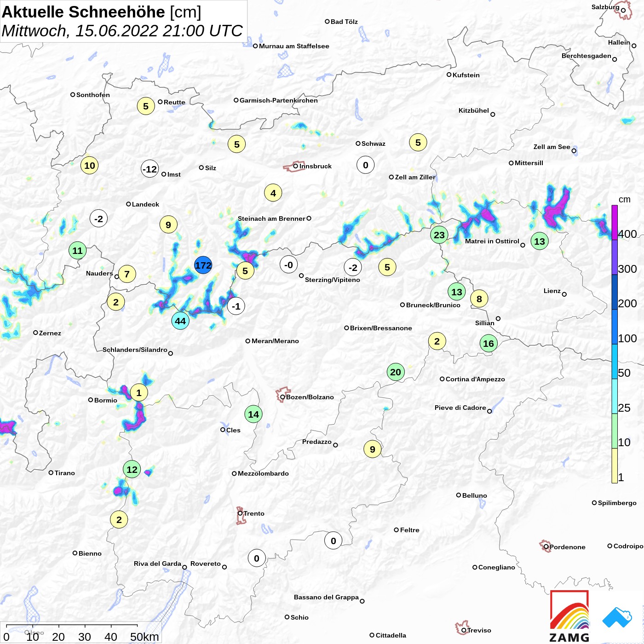
Task: Click the yellow 1 marker near Bormio
Action: tap(139, 393)
